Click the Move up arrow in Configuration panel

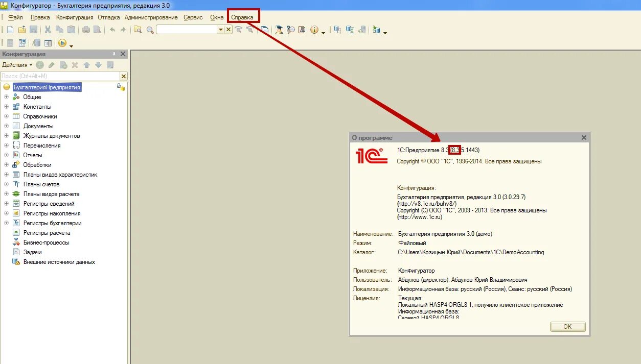(86, 65)
